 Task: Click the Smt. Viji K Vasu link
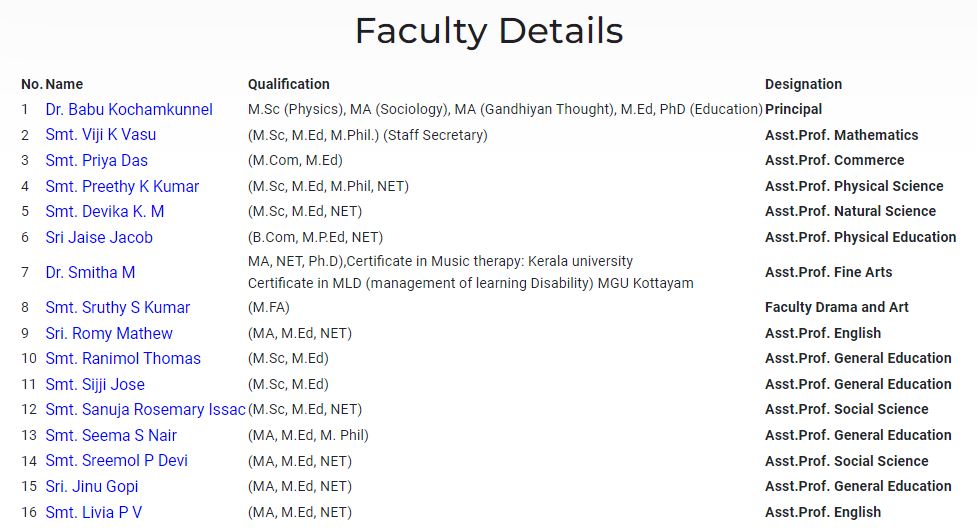pos(101,135)
